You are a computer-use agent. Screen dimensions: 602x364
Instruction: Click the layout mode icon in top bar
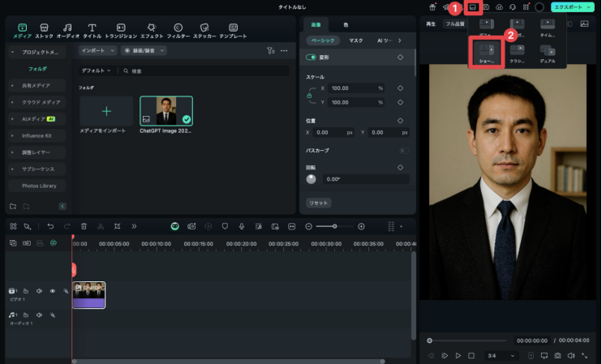coord(471,7)
